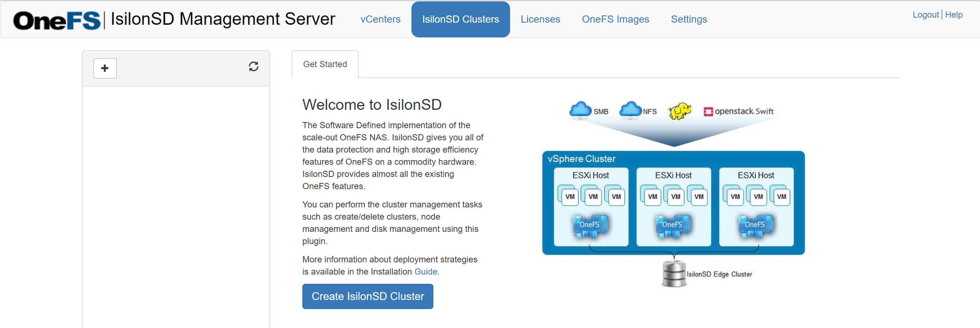The image size is (980, 328).
Task: Click the openstack Swift logo
Action: (x=739, y=111)
